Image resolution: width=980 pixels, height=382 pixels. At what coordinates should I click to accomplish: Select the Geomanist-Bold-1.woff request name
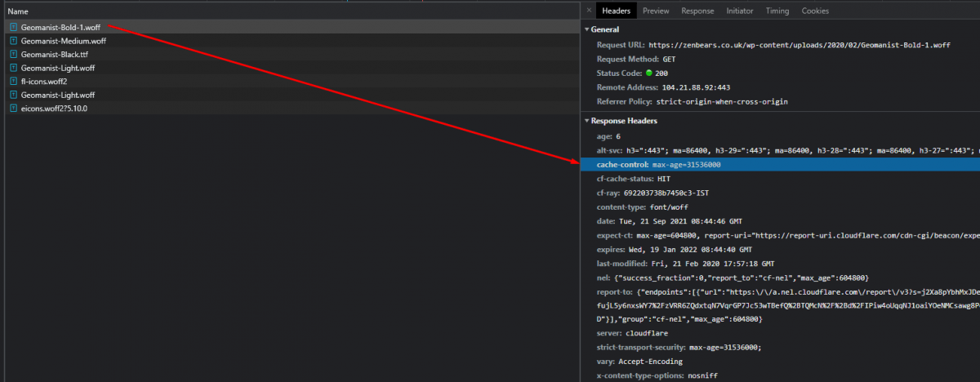pyautogui.click(x=60, y=27)
